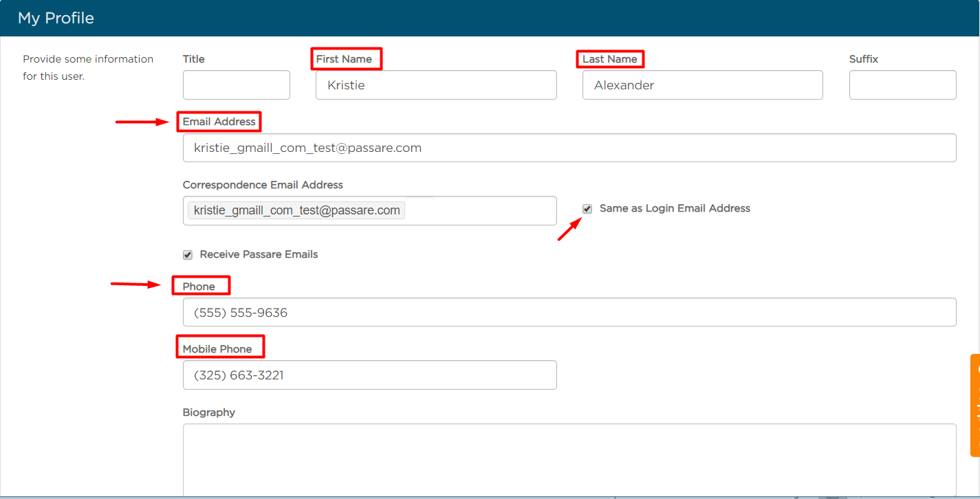This screenshot has height=499, width=980.
Task: Click the Correspondence Email Address label
Action: [x=263, y=185]
